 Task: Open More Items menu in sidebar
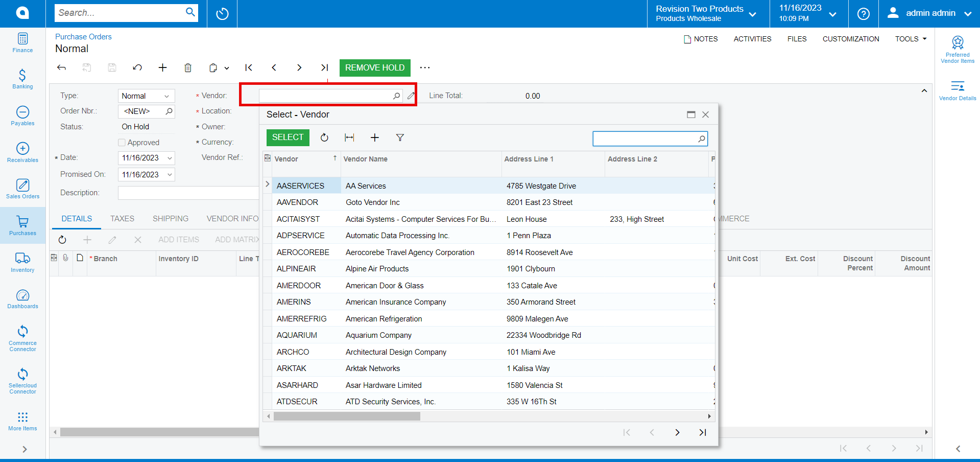pos(22,422)
